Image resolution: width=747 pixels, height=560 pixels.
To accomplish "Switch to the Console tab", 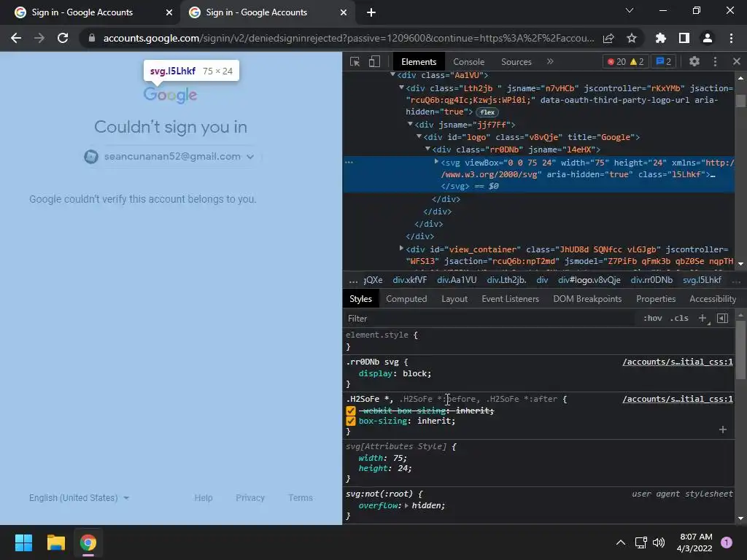I will coord(468,62).
